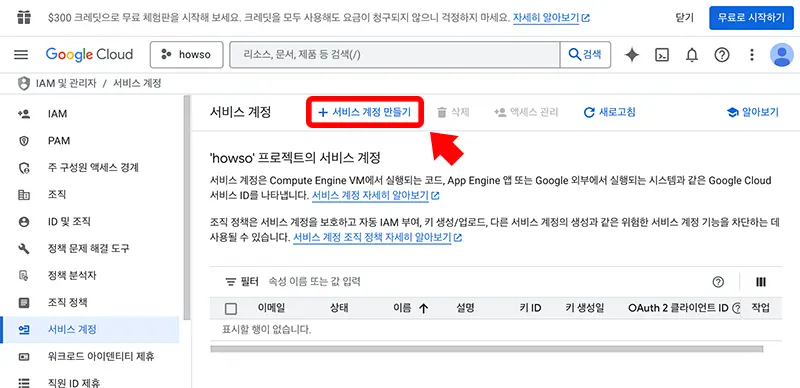This screenshot has height=388, width=800.
Task: Click 서비스 계정 만들기 button
Action: coord(364,112)
